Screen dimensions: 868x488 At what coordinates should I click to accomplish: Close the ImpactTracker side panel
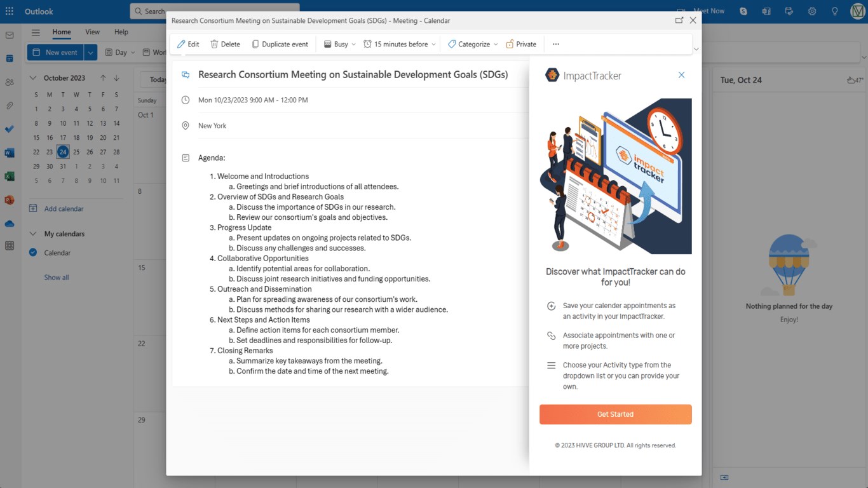[x=681, y=75]
